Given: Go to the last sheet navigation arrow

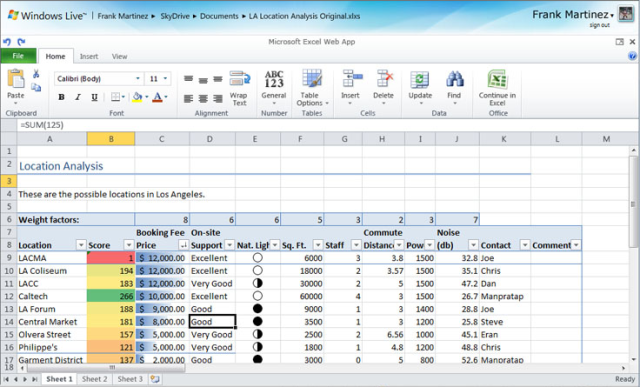Looking at the screenshot, I should [35, 379].
